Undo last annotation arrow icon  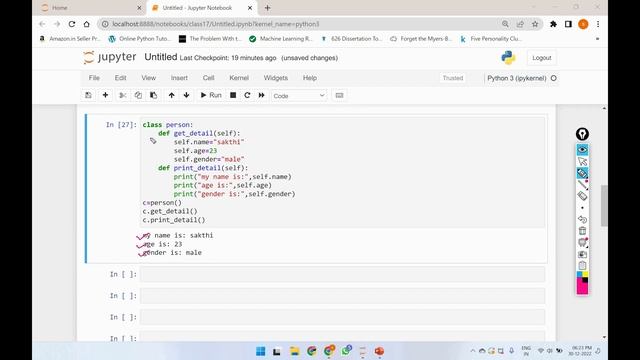pyautogui.click(x=582, y=219)
